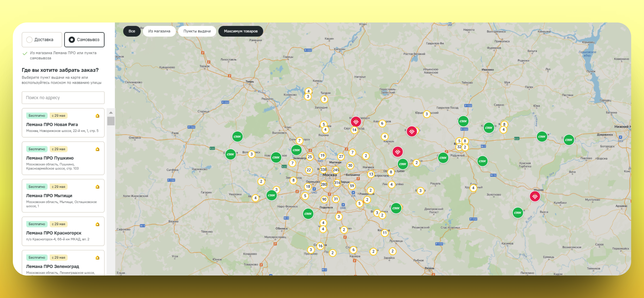Open cluster 32 near Владимир
This screenshot has width=644, height=298.
pyautogui.click(x=459, y=147)
